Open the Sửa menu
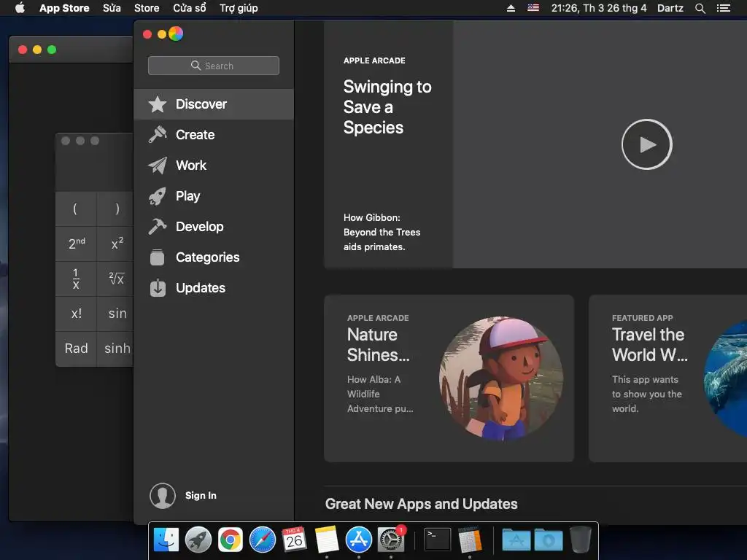 pyautogui.click(x=112, y=8)
